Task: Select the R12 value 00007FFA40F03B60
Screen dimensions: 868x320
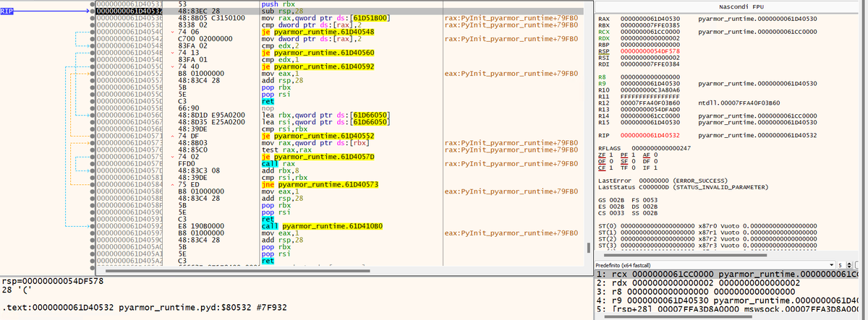Action: 650,103
